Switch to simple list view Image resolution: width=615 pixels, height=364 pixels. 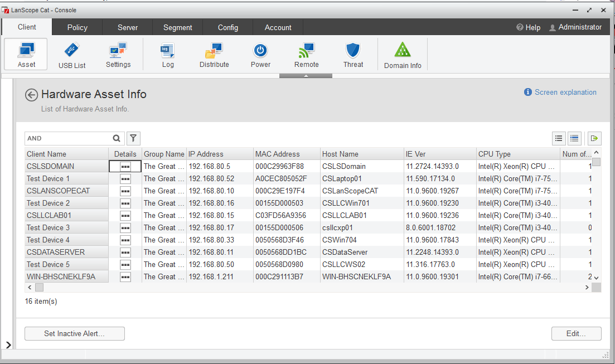pyautogui.click(x=559, y=138)
